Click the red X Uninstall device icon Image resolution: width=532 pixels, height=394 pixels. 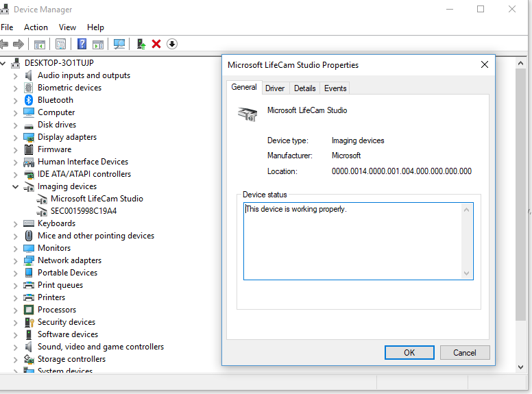[x=156, y=44]
